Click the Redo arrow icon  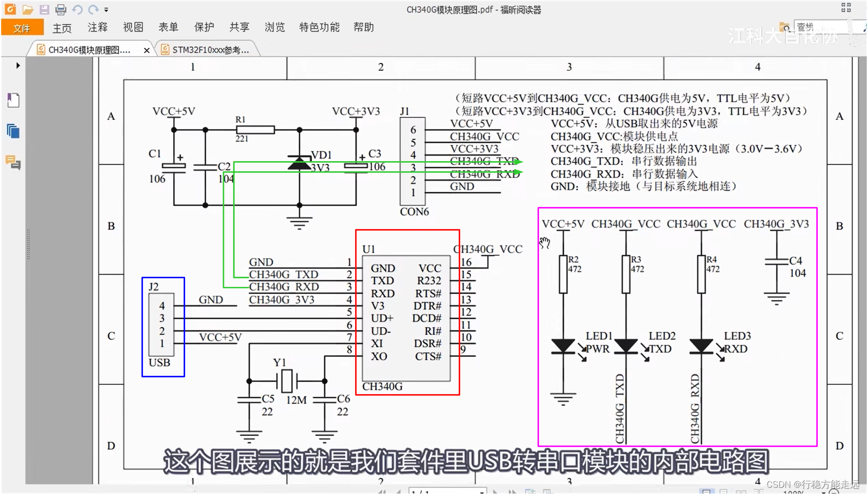[x=93, y=9]
